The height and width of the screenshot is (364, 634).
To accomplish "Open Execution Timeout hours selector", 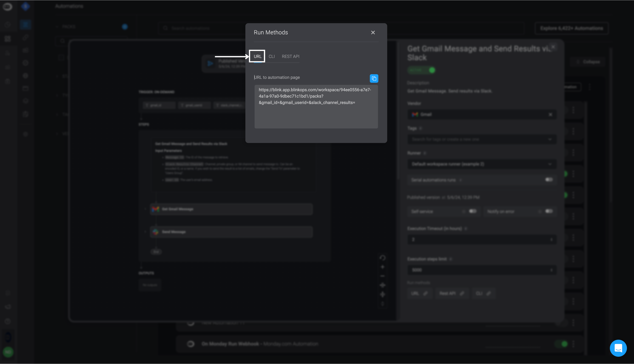I will [482, 240].
